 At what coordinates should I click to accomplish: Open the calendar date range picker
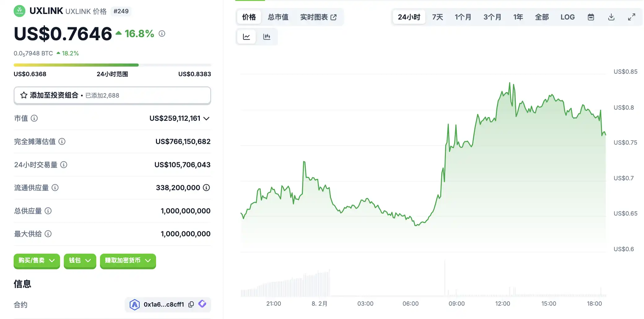tap(591, 17)
